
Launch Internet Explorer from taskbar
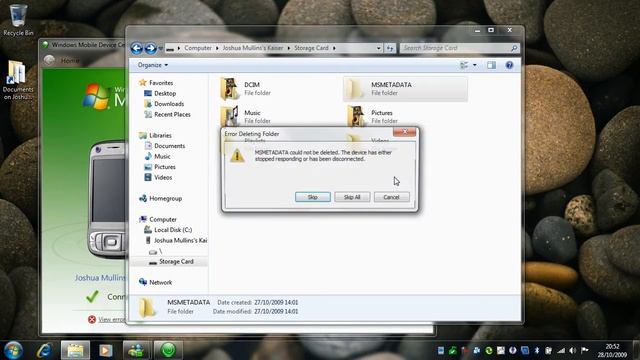tap(44, 350)
